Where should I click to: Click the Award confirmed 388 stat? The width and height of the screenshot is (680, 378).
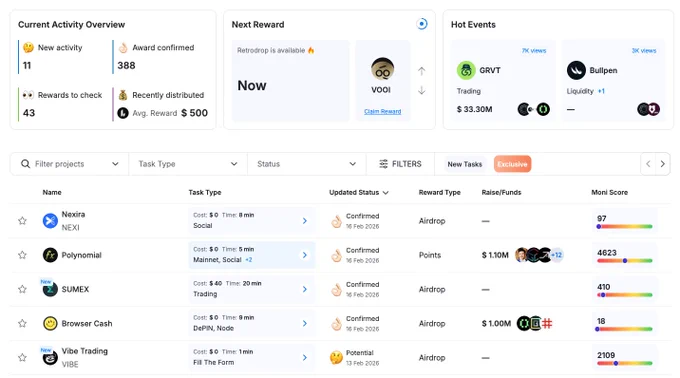click(x=159, y=56)
